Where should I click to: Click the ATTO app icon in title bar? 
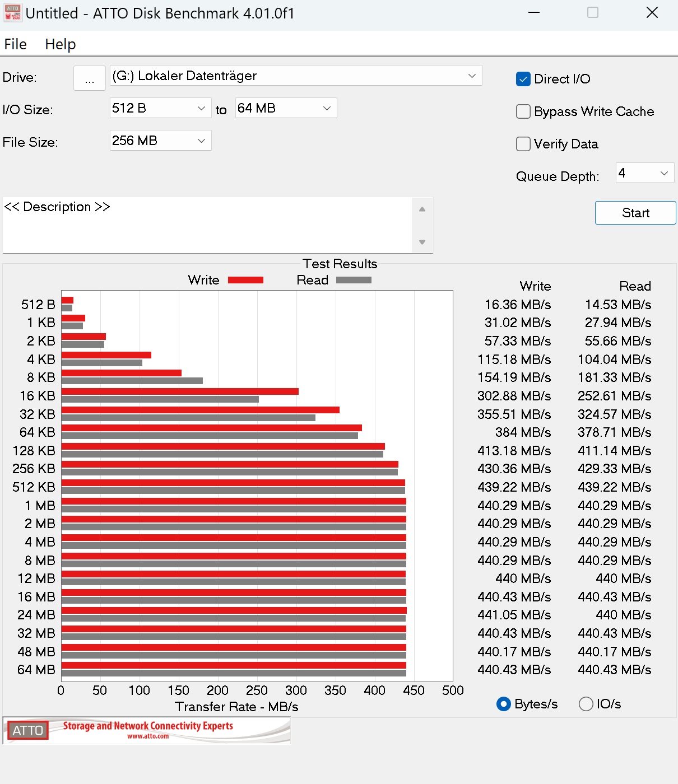coord(12,13)
